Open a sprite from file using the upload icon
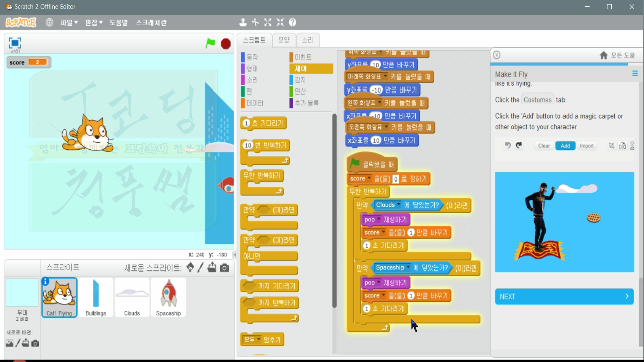The image size is (644, 362). (x=212, y=268)
